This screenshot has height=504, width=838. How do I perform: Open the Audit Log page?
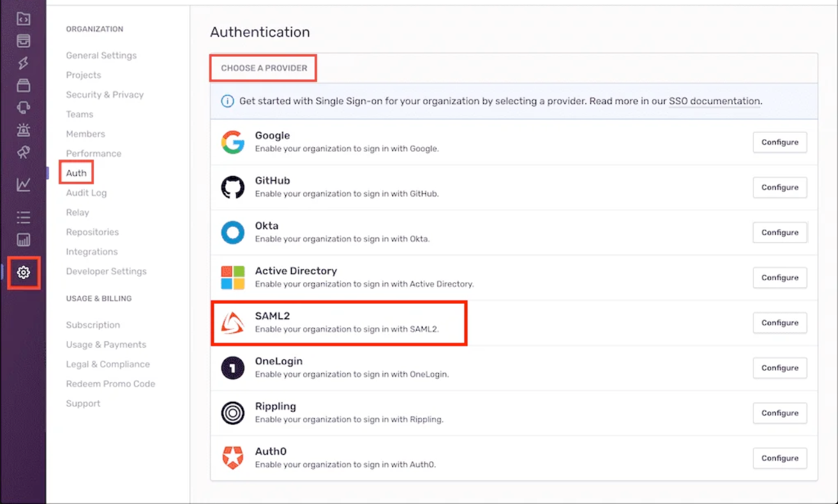point(86,193)
